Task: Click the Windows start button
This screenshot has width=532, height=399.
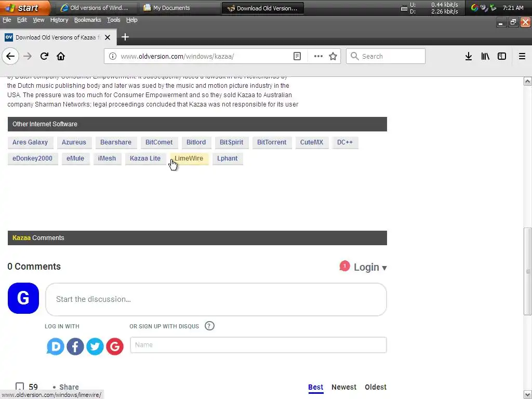Action: pyautogui.click(x=25, y=8)
